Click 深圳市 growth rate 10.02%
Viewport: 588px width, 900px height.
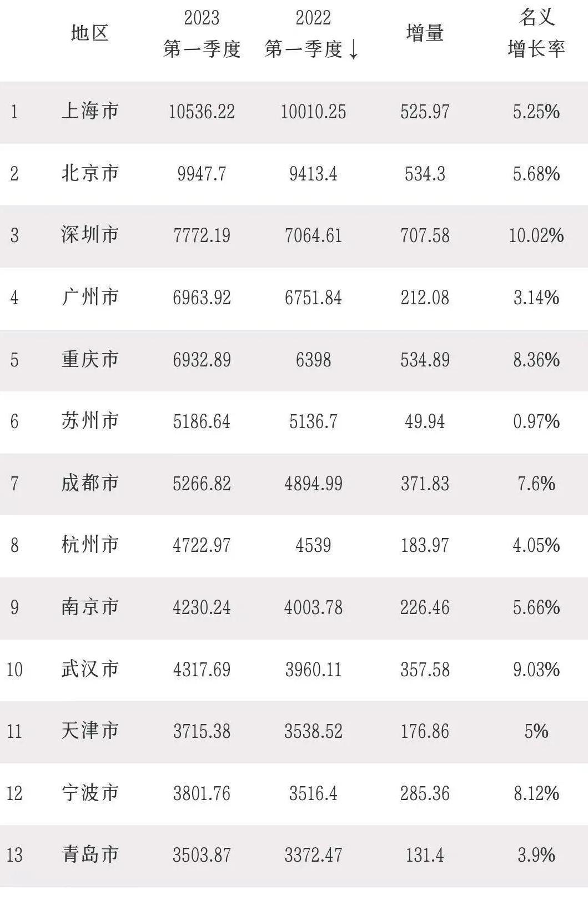536,235
